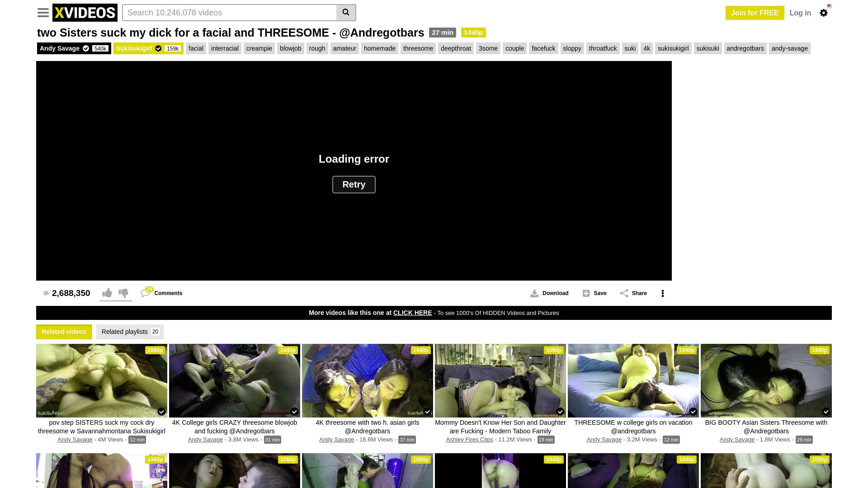Viewport: 868px width, 488px height.
Task: Open Ashley Fires Clips uploader link
Action: click(x=469, y=440)
